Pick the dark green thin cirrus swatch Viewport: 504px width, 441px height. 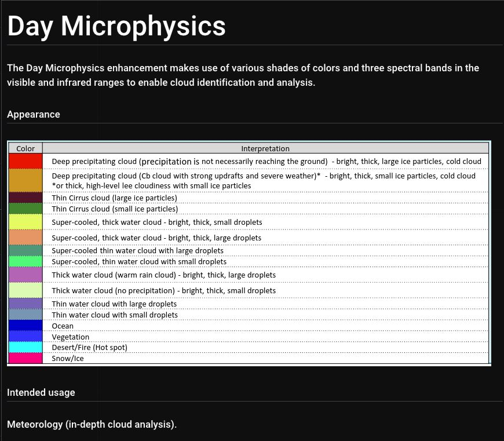[x=25, y=209]
